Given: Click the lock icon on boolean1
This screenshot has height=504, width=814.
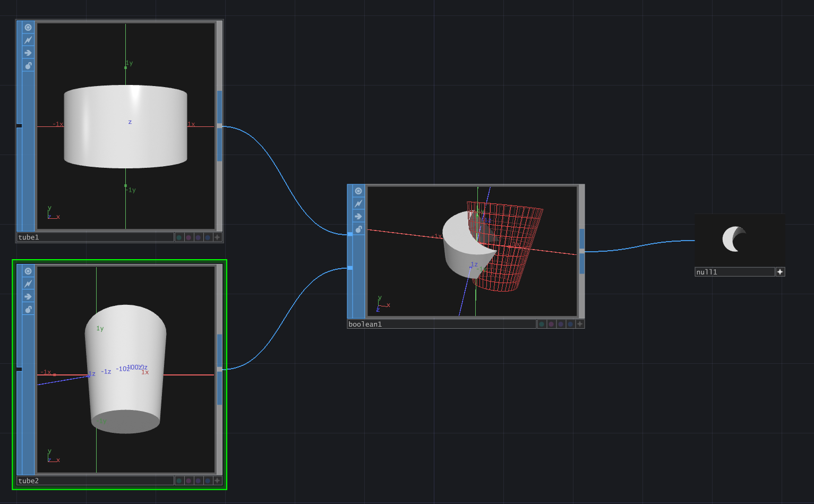Looking at the screenshot, I should (358, 229).
